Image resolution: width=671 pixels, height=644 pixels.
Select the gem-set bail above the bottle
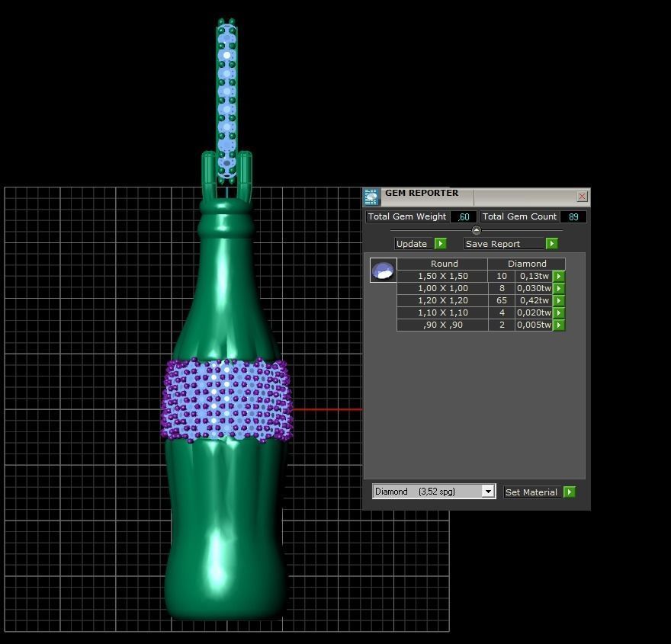226,101
